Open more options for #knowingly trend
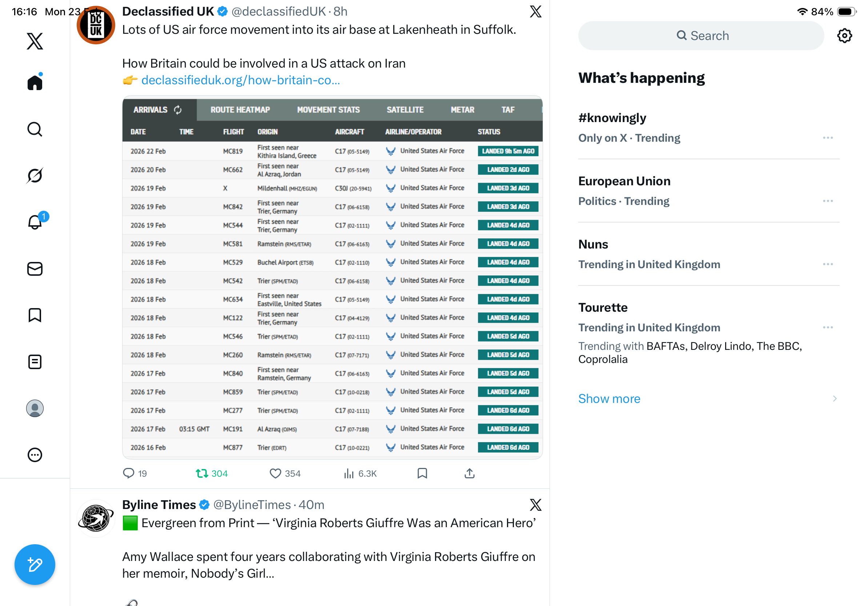This screenshot has width=868, height=606. click(x=828, y=138)
